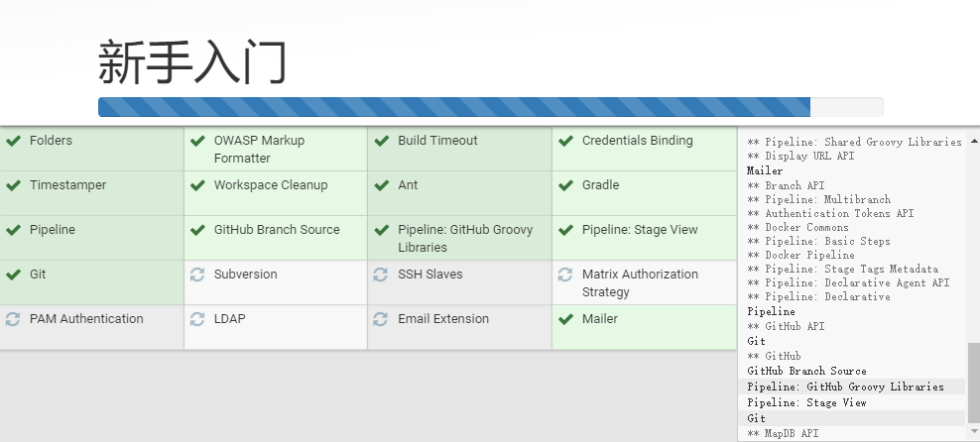980x442 pixels.
Task: Click the Display URL API log line
Action: [x=800, y=156]
